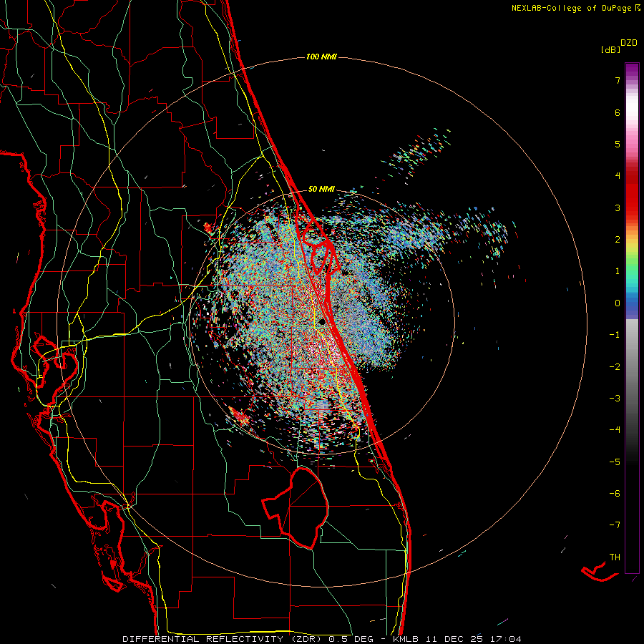
Task: Click the 11 DEC 25 date text
Action: click(x=454, y=639)
